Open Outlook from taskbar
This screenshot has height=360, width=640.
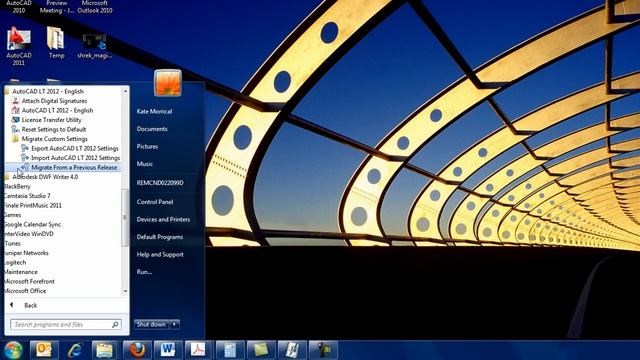[44, 350]
